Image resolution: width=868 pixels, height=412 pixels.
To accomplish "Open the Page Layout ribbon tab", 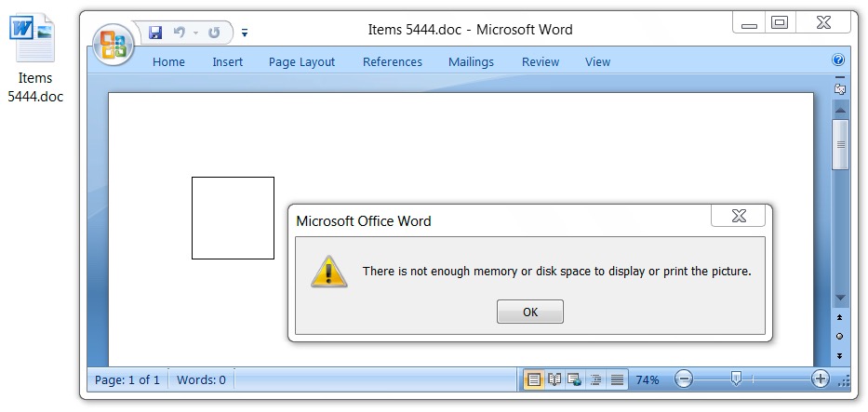I will pos(301,62).
